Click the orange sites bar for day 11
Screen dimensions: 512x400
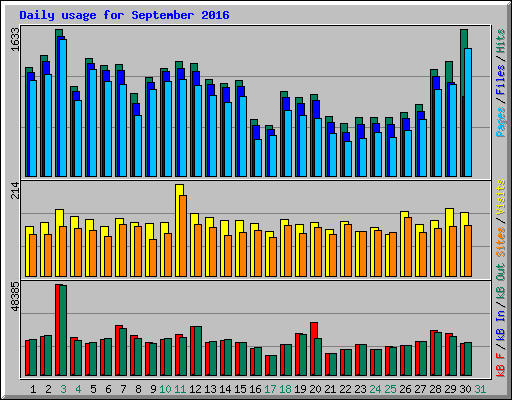point(183,236)
